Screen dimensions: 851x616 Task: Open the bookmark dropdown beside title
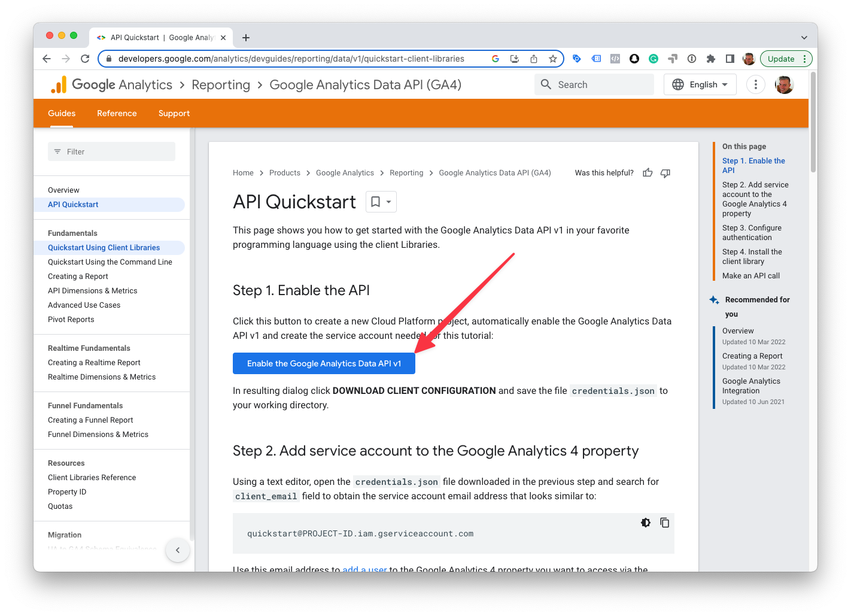(x=381, y=202)
